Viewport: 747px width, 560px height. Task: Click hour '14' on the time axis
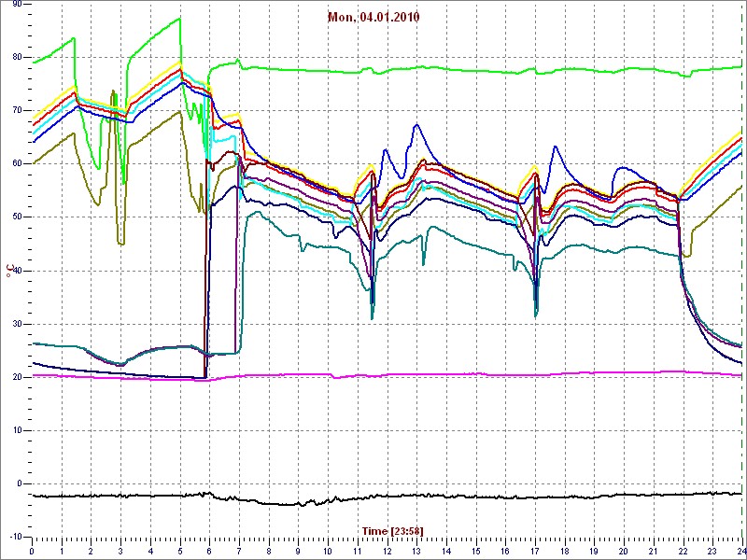(x=446, y=550)
